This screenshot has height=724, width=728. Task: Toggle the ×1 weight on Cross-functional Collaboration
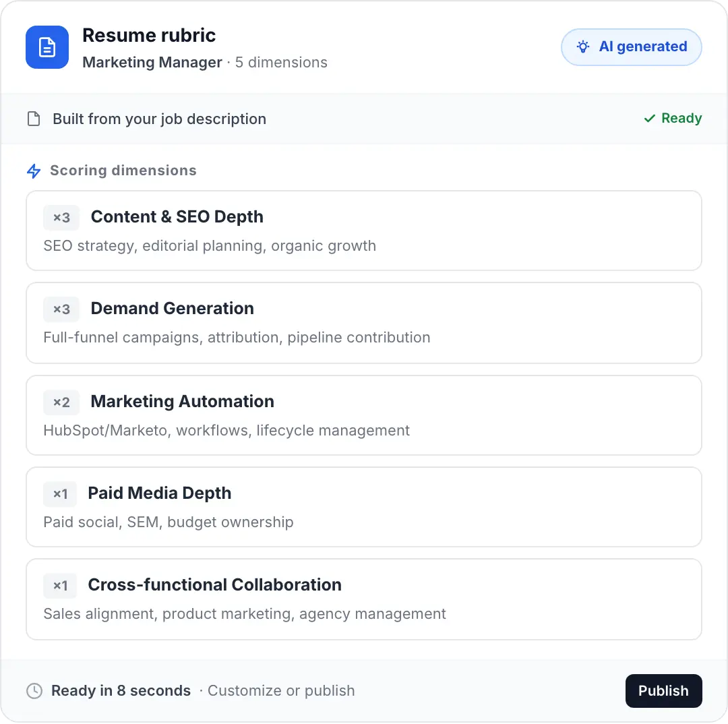click(60, 585)
